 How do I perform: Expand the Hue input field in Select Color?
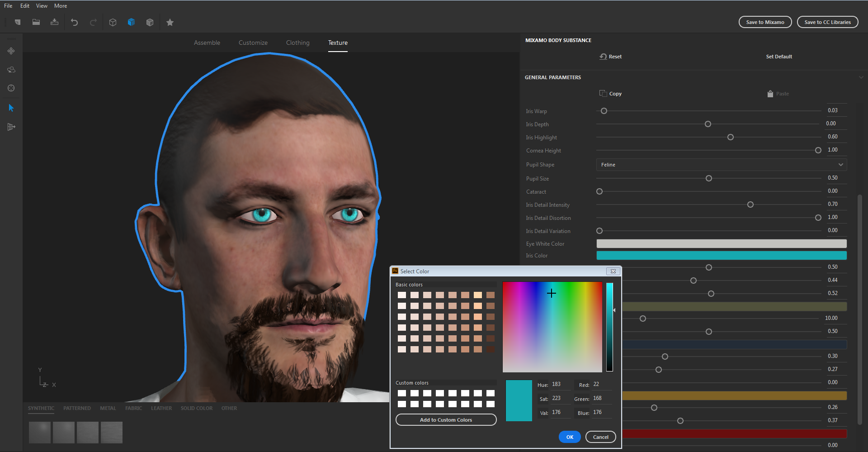pyautogui.click(x=560, y=385)
